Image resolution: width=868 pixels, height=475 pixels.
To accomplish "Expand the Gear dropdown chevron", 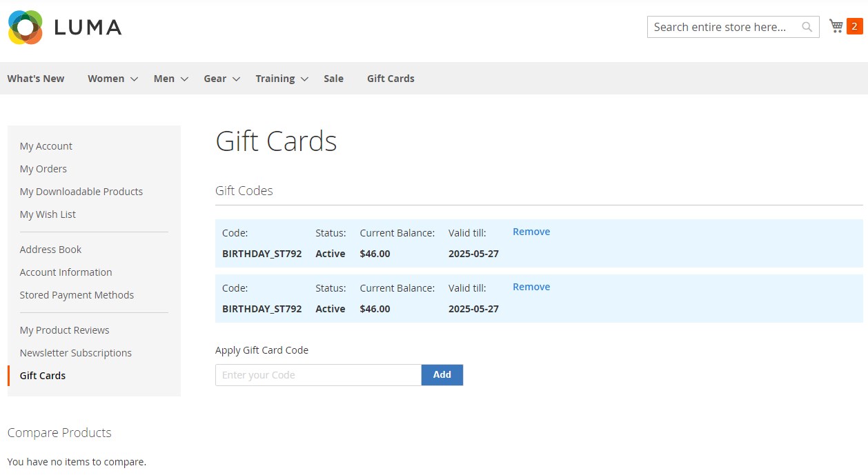I will (236, 79).
